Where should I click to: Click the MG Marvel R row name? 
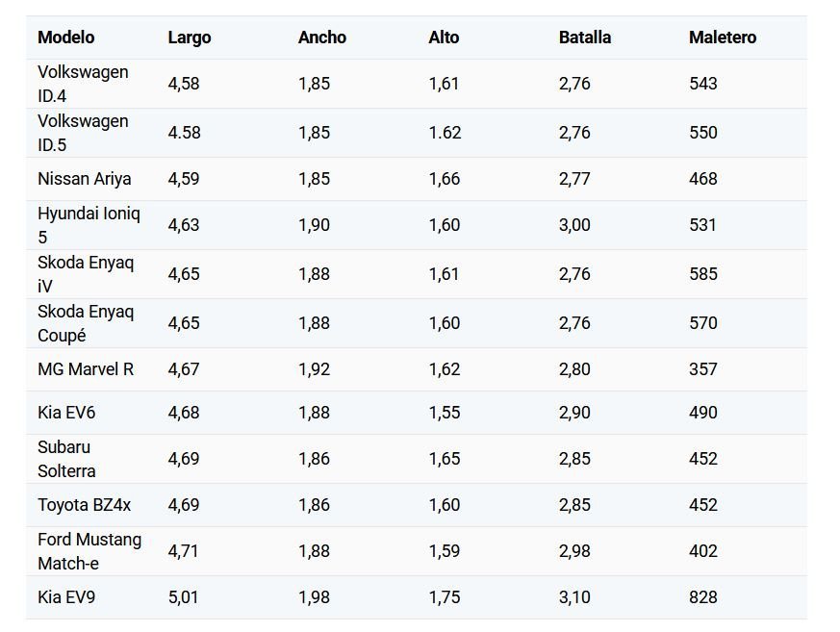click(x=86, y=369)
